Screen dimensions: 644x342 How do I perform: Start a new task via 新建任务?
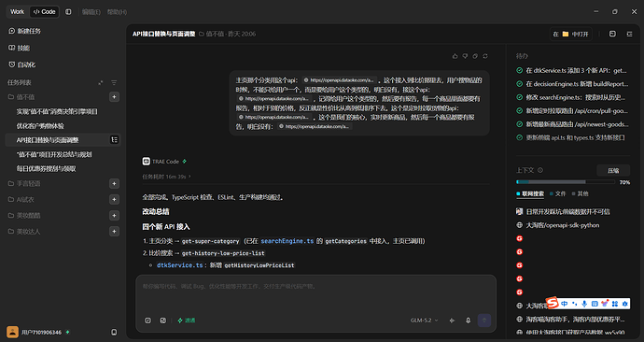pos(24,31)
